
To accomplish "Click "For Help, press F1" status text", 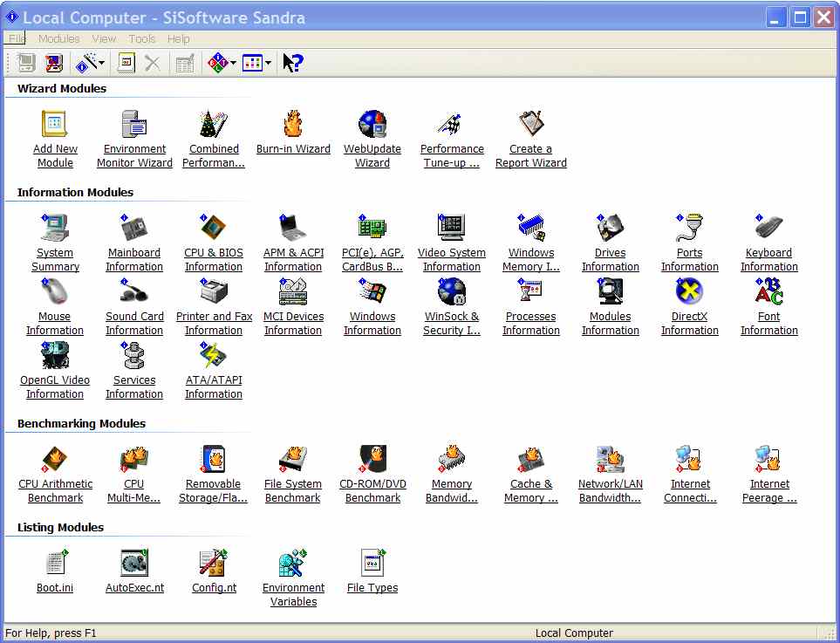I will (x=51, y=633).
